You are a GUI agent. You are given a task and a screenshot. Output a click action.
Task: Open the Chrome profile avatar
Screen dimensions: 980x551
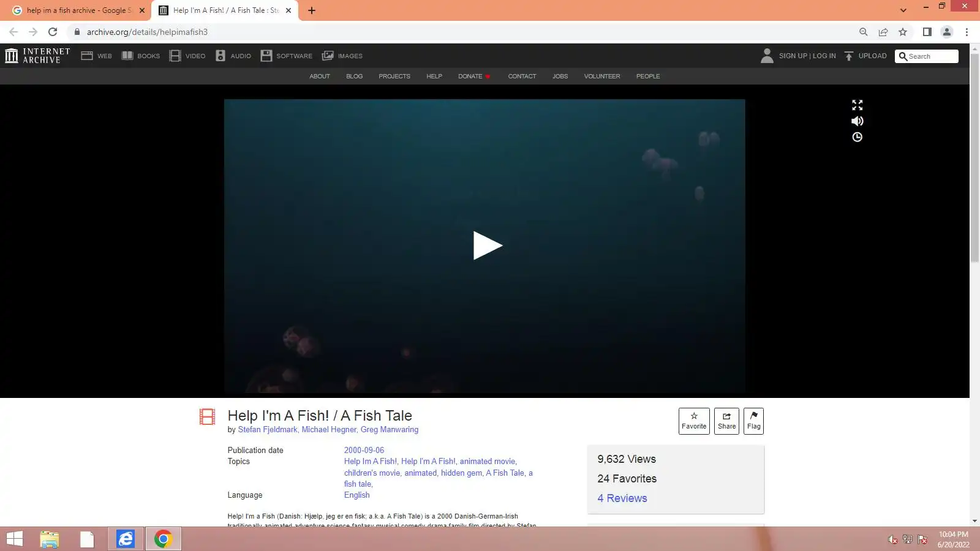click(947, 32)
